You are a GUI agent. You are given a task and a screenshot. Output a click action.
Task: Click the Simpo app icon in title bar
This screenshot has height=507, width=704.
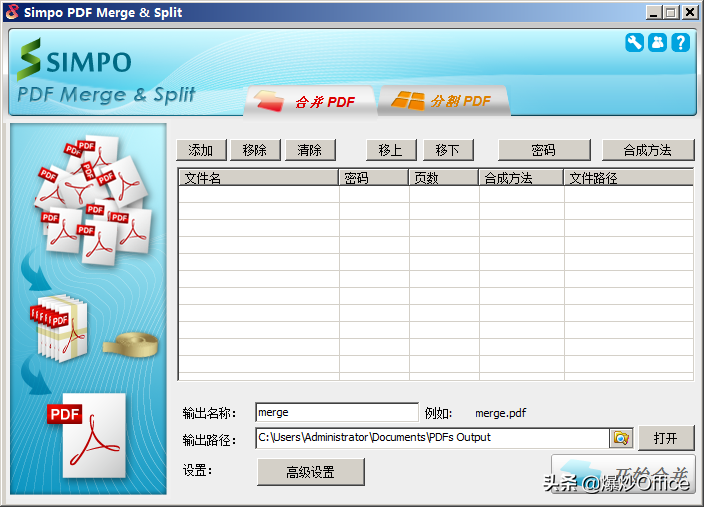point(12,12)
